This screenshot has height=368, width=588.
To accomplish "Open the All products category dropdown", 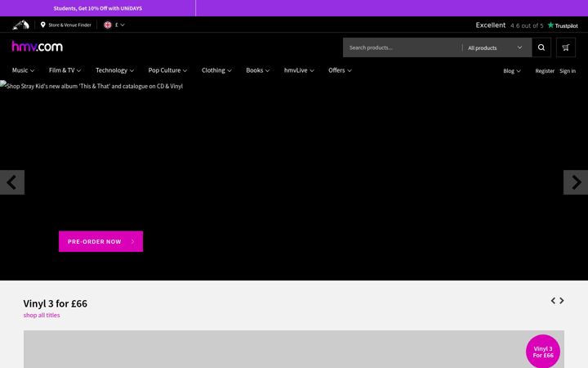I will coord(495,47).
